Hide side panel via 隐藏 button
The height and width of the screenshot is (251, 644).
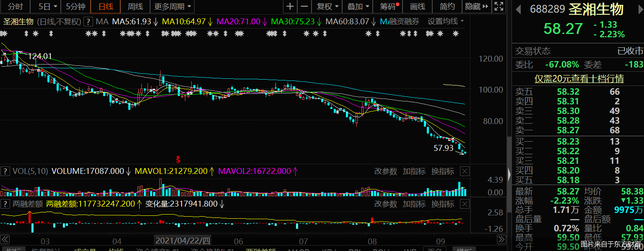(x=477, y=7)
